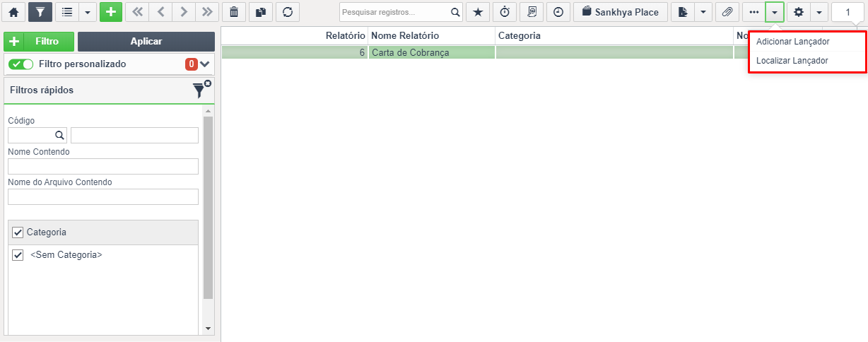Open the list view mode dropdown arrow
The height and width of the screenshot is (342, 868).
88,12
